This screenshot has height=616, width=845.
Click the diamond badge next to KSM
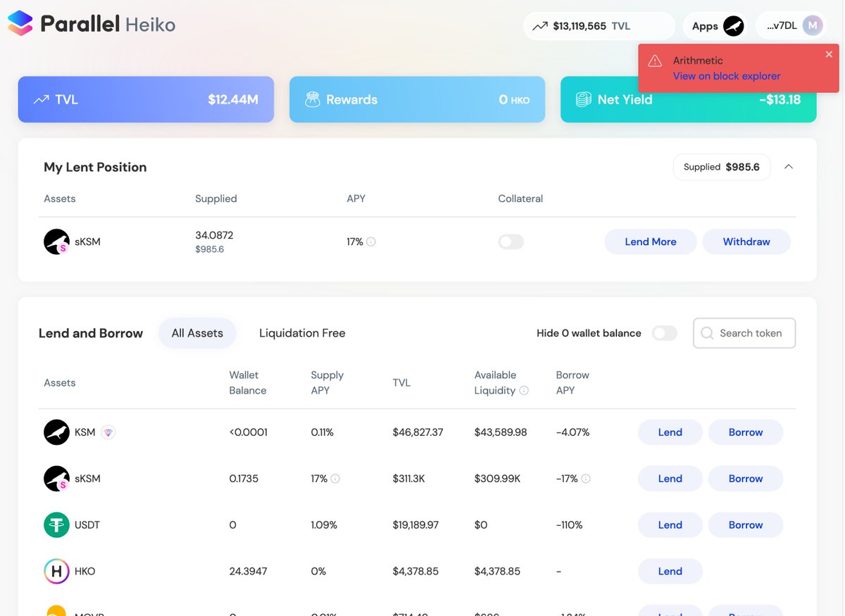(108, 432)
